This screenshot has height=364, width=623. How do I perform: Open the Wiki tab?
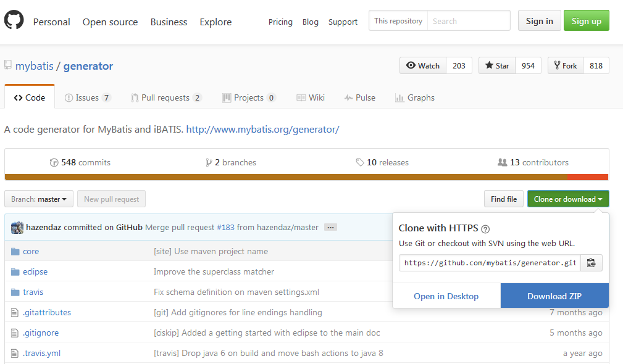311,97
